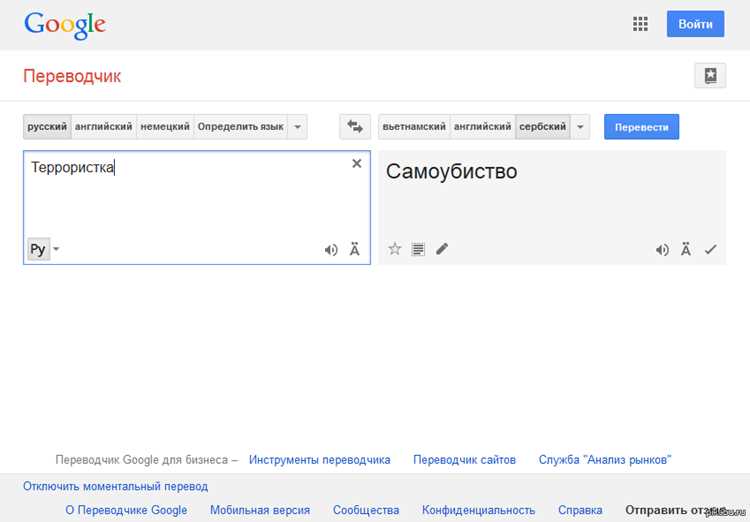Image resolution: width=750 pixels, height=522 pixels.
Task: Show example usage list icon
Action: pos(418,249)
